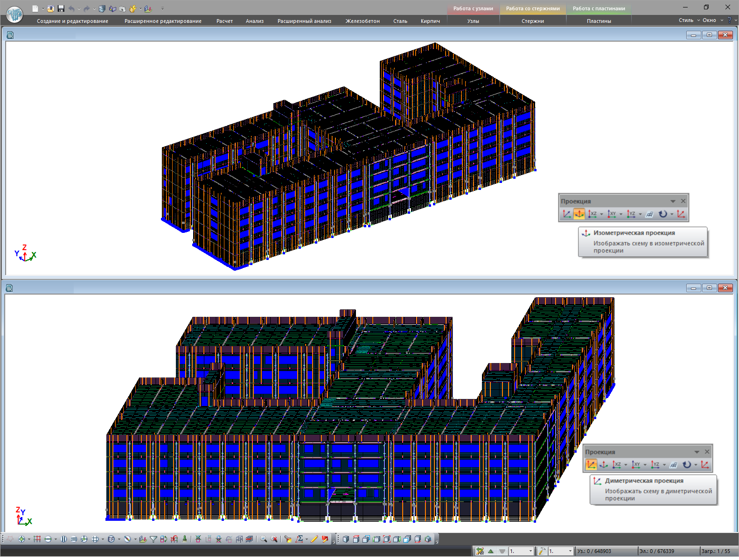
Task: Toggle XZ plane projection in upper Проекция panel
Action: 593,214
